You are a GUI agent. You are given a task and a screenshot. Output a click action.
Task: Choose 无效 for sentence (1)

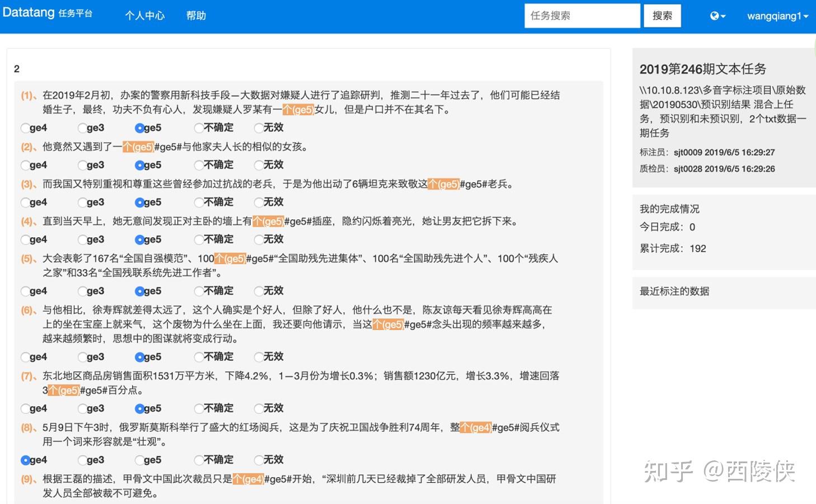[x=259, y=128]
